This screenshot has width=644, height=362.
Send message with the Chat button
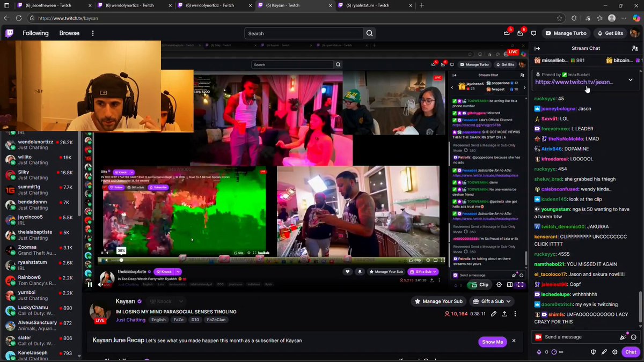[x=631, y=352]
